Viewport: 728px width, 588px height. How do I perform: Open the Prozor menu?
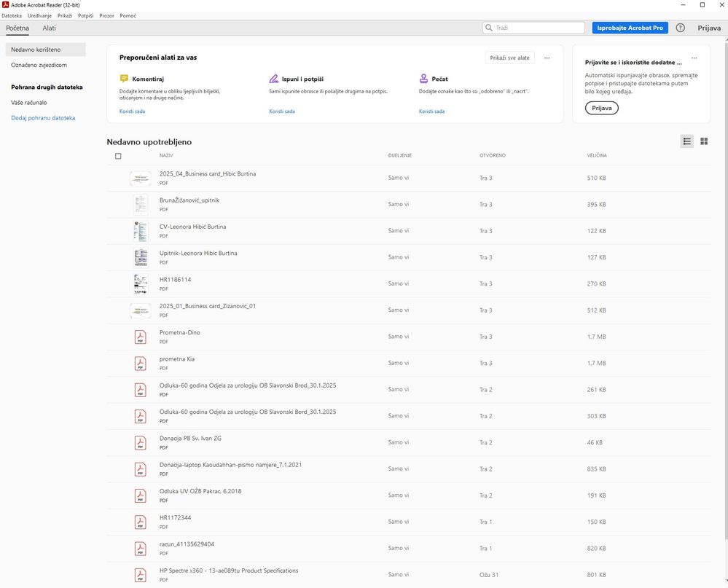(106, 15)
